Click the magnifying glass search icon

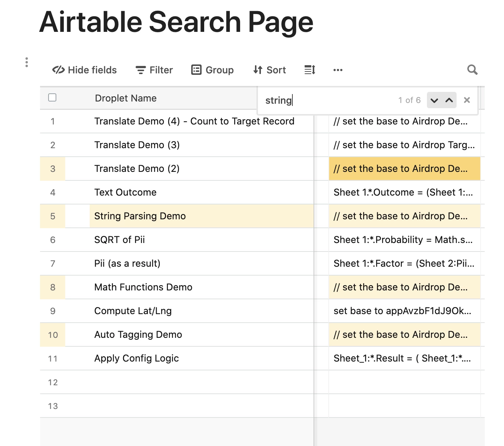[472, 70]
